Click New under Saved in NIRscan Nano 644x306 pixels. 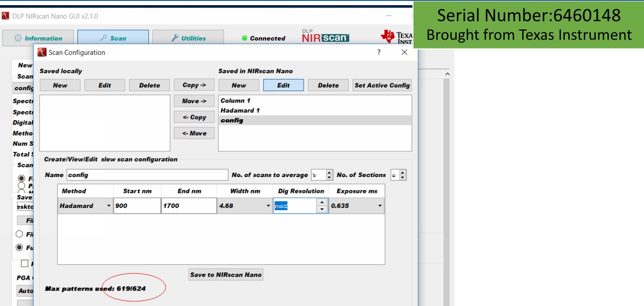click(x=238, y=85)
